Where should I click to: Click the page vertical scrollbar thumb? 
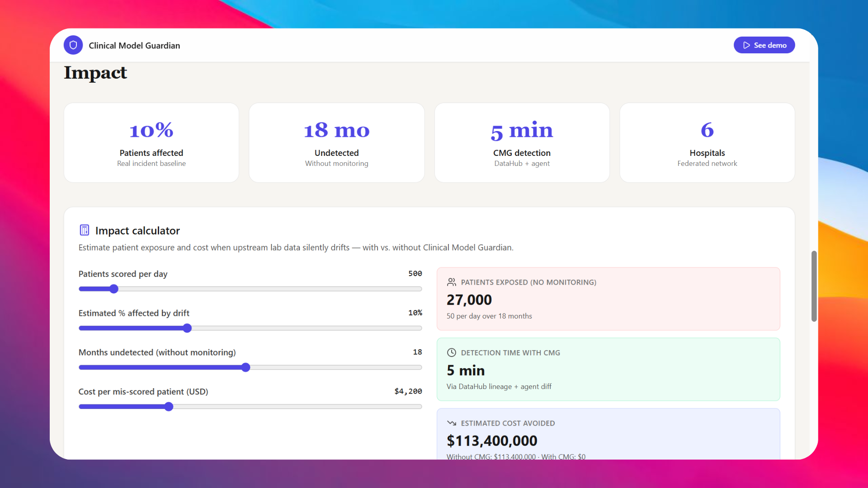click(x=814, y=286)
